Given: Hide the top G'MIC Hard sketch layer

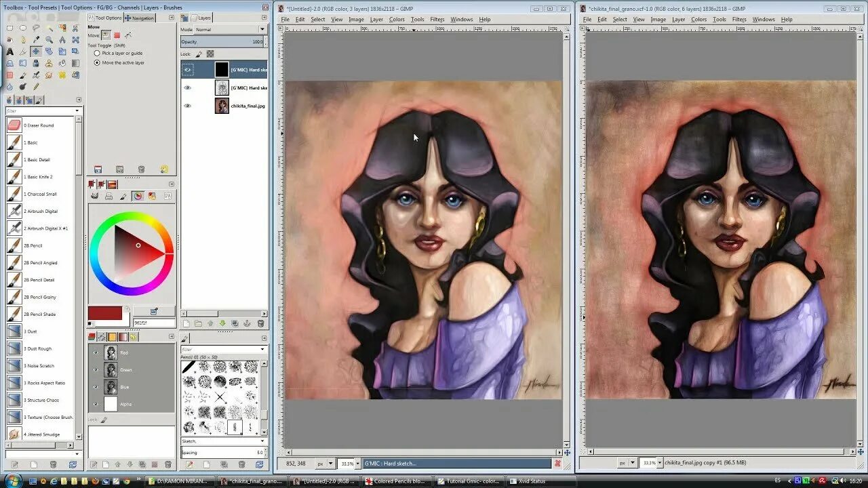Looking at the screenshot, I should [188, 69].
